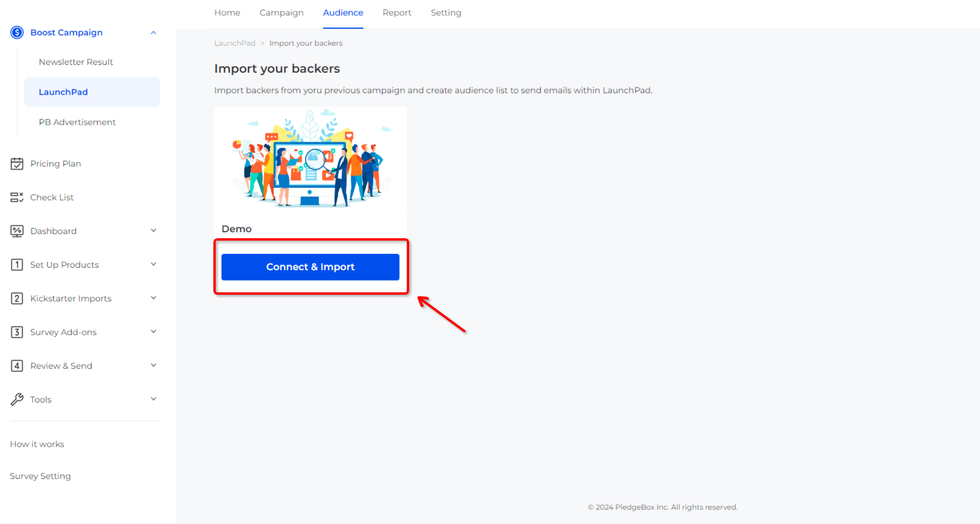The width and height of the screenshot is (980, 524).
Task: Go to the Setting tab
Action: point(446,13)
